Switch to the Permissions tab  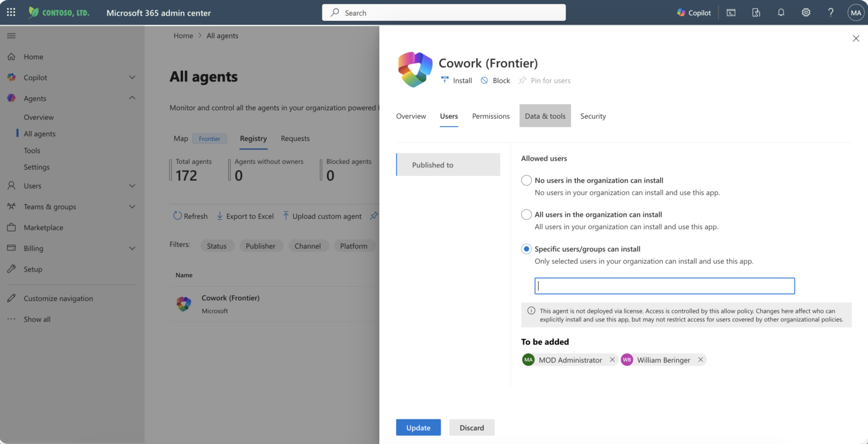491,116
